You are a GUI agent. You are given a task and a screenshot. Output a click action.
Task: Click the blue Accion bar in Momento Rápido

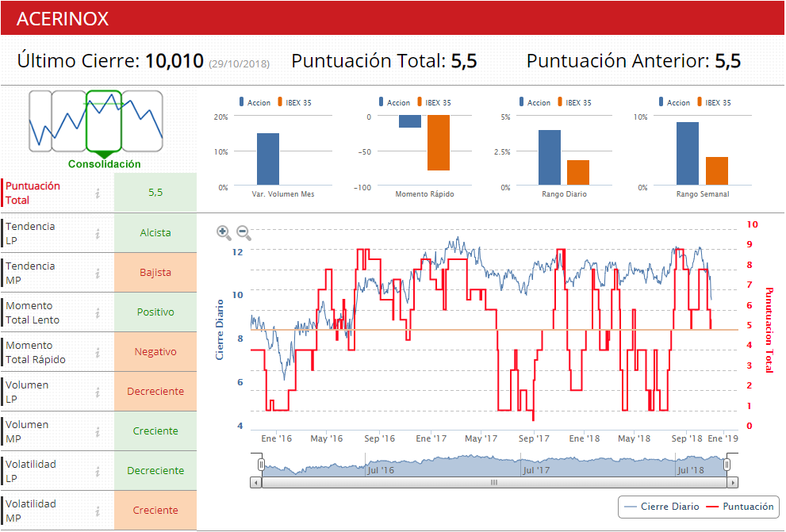point(410,121)
